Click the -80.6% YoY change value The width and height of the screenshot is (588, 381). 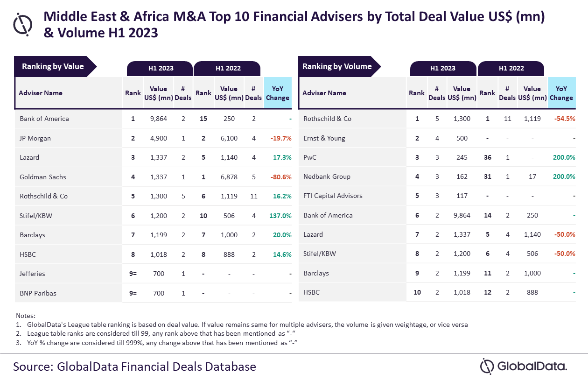click(x=281, y=177)
